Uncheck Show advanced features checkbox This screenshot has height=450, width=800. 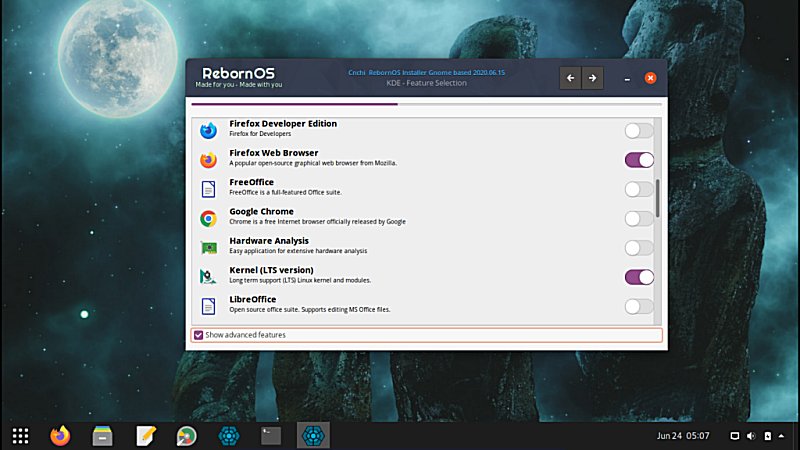tap(198, 335)
